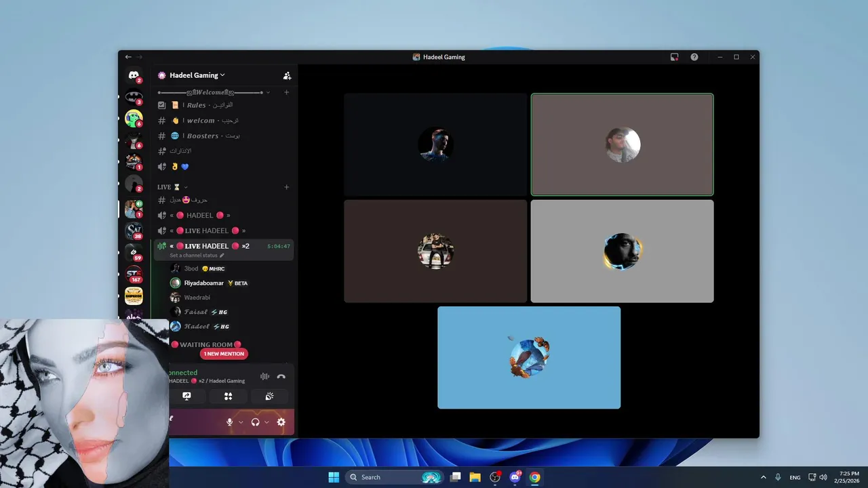Open the green cartoon character server
The width and height of the screenshot is (868, 488).
click(x=134, y=119)
